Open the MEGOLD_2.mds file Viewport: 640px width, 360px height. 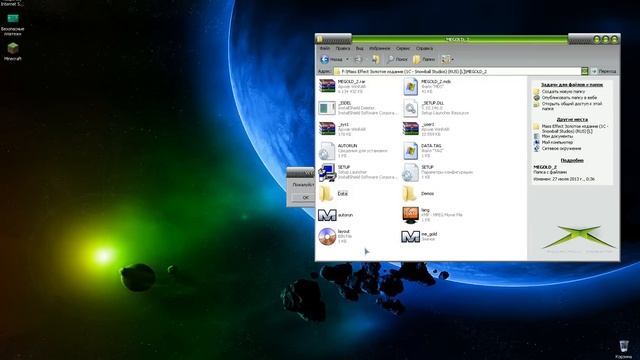click(x=427, y=87)
